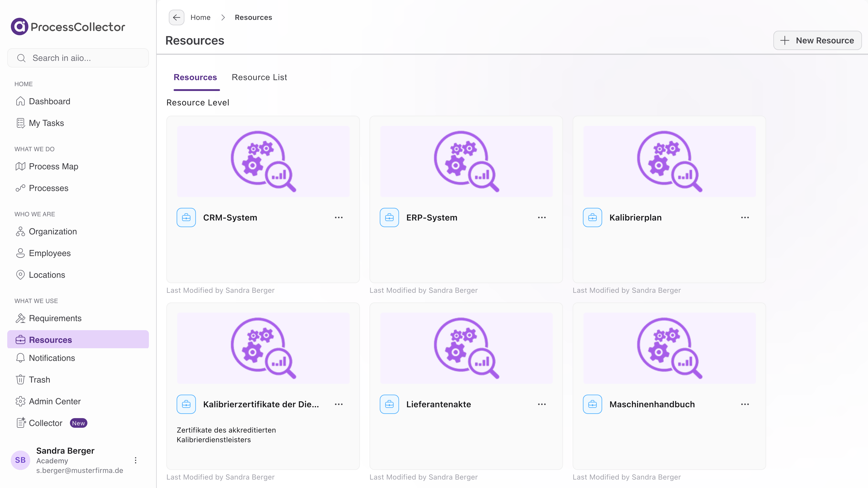The height and width of the screenshot is (488, 868).
Task: Click the Resources breadcrumb link
Action: [x=253, y=17]
